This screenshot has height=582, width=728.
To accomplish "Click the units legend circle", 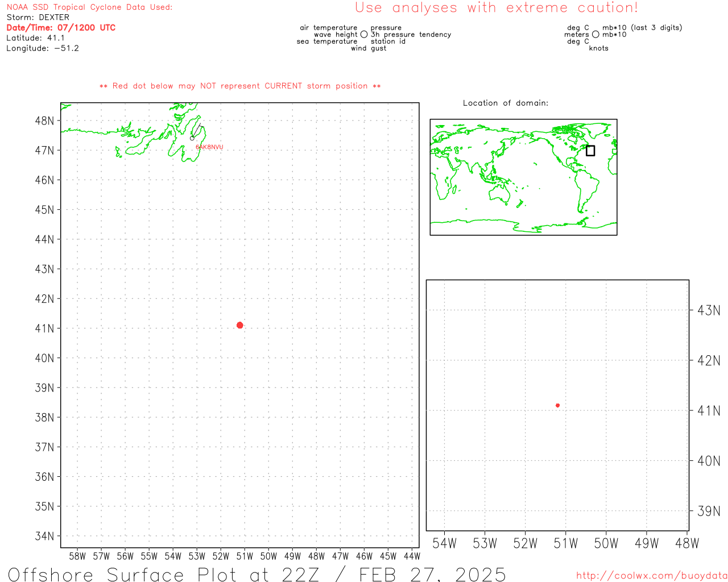I will point(595,34).
